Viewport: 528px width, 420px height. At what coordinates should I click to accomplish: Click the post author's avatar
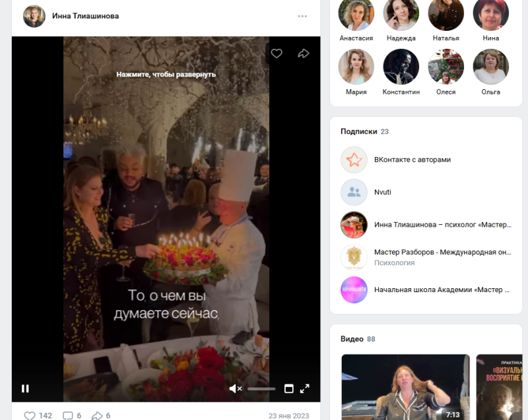coord(34,16)
